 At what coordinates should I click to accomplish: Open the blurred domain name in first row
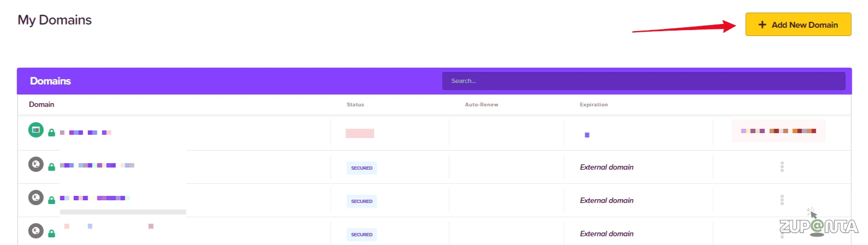(86, 133)
